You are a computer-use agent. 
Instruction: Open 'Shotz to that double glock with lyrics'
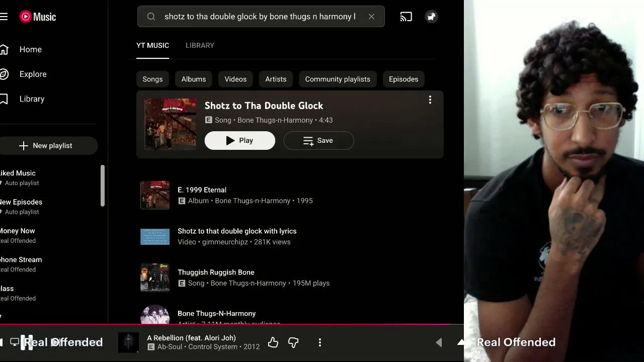click(x=237, y=231)
